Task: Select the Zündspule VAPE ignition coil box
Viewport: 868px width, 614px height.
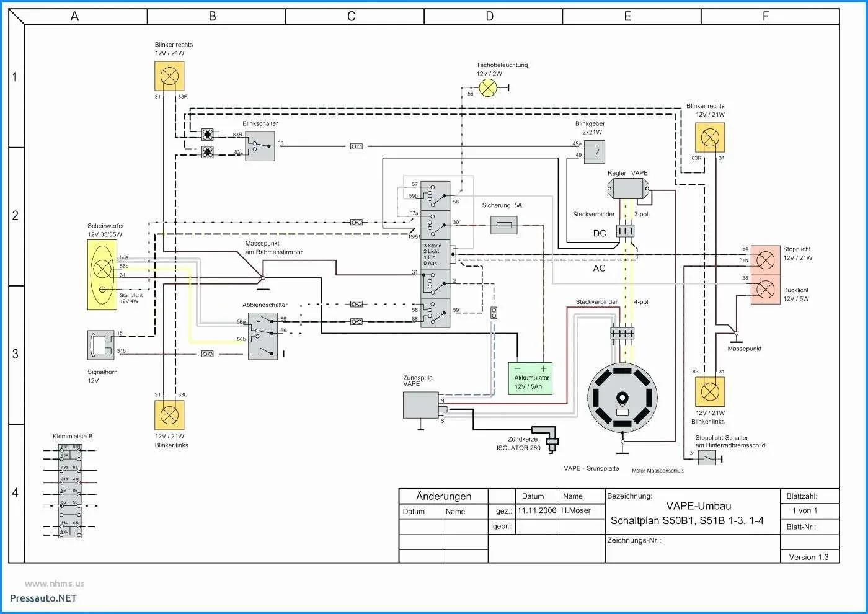Action: click(x=422, y=405)
